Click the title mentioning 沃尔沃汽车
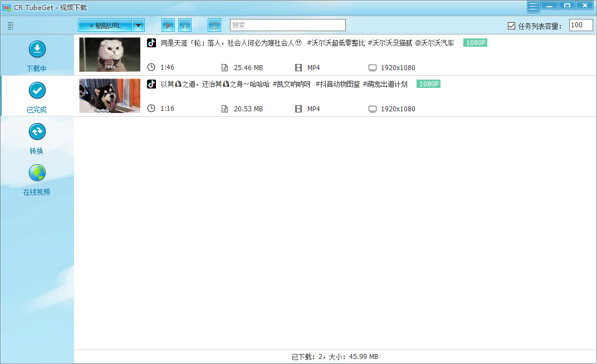597x364 pixels. 307,43
